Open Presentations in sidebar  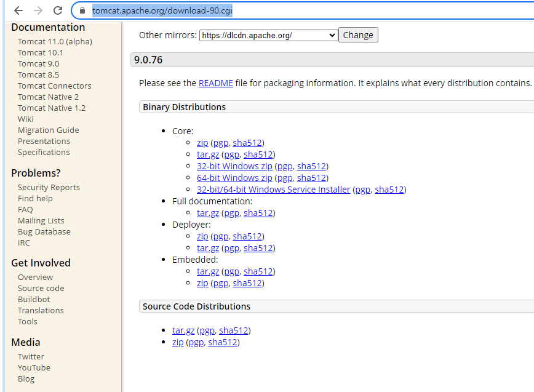point(44,142)
